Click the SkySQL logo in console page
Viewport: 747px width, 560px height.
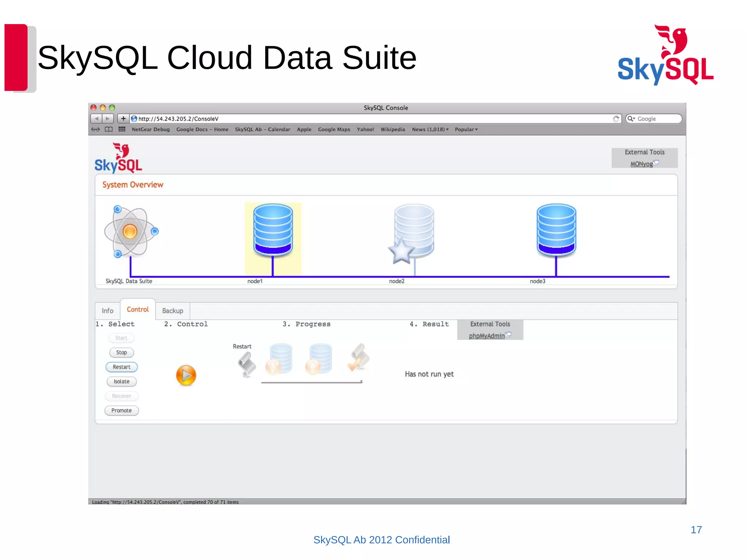119,158
